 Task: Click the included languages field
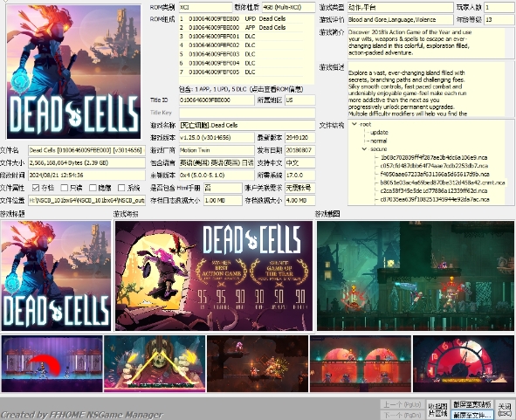coord(217,162)
